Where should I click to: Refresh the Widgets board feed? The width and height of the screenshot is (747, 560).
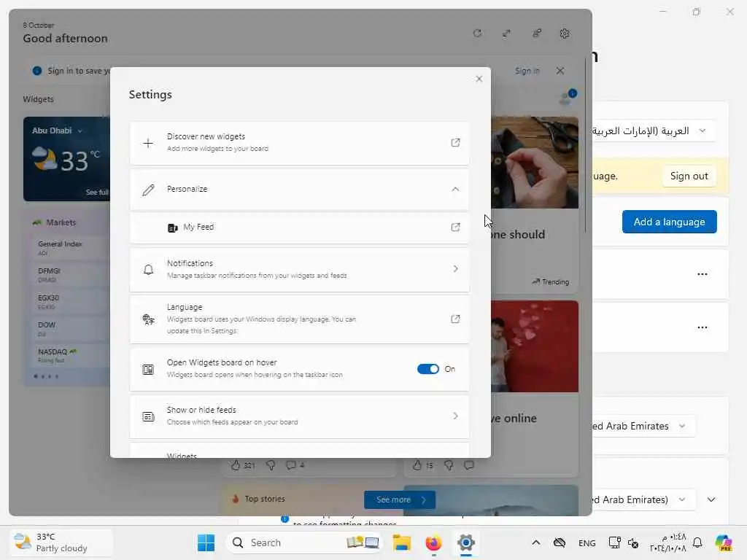tap(477, 34)
